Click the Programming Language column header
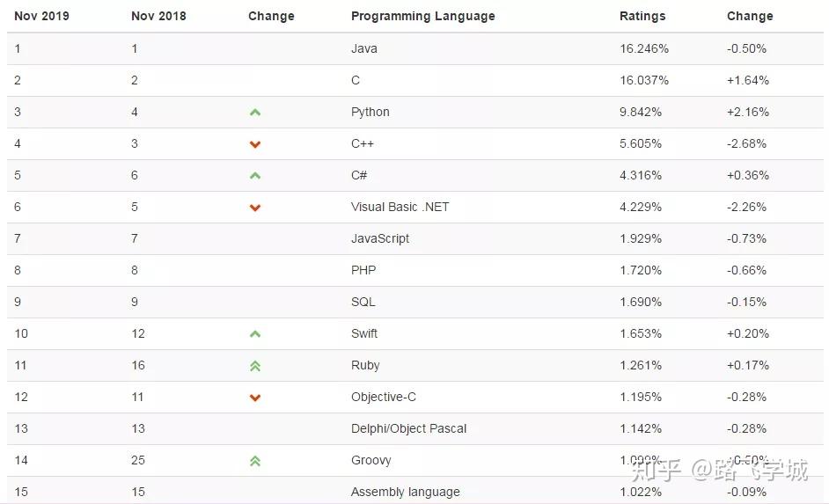The image size is (829, 504). coord(422,16)
